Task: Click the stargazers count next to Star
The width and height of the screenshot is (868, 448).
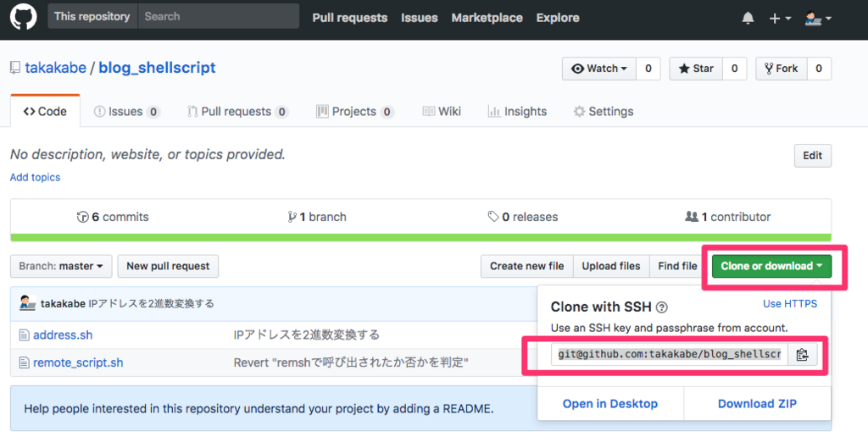Action: point(735,69)
